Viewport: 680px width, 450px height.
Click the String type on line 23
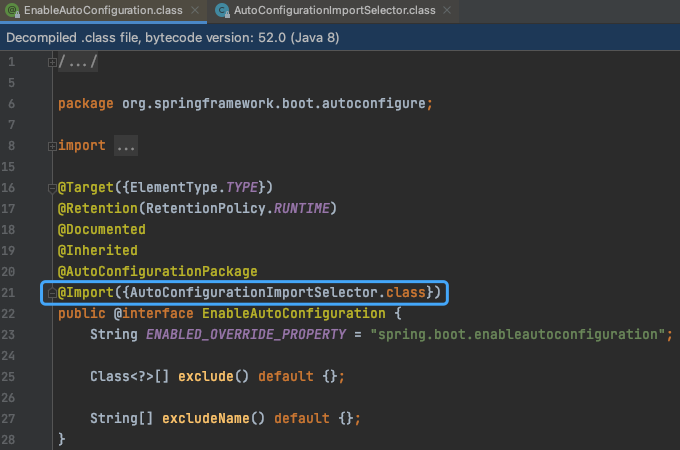(x=114, y=335)
